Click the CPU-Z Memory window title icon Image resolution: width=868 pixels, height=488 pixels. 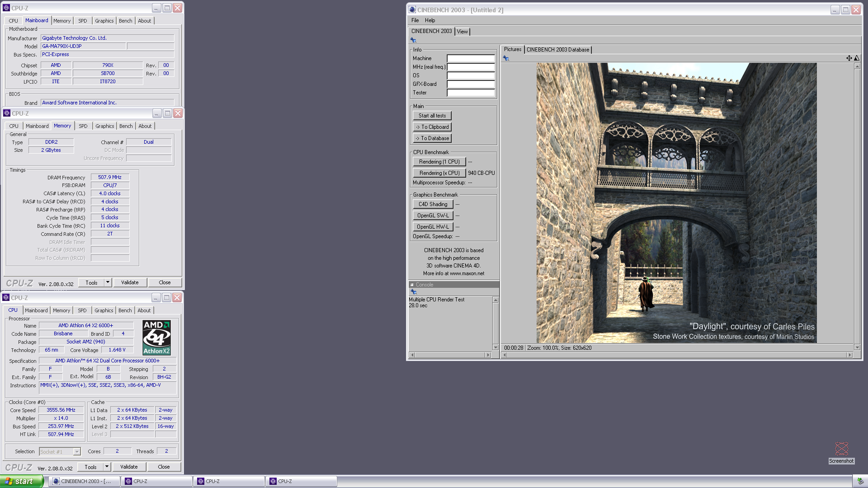click(x=7, y=113)
